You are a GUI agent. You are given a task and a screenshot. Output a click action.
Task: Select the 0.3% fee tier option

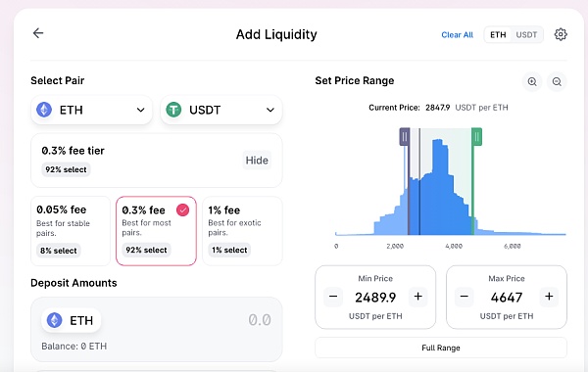[x=156, y=231]
